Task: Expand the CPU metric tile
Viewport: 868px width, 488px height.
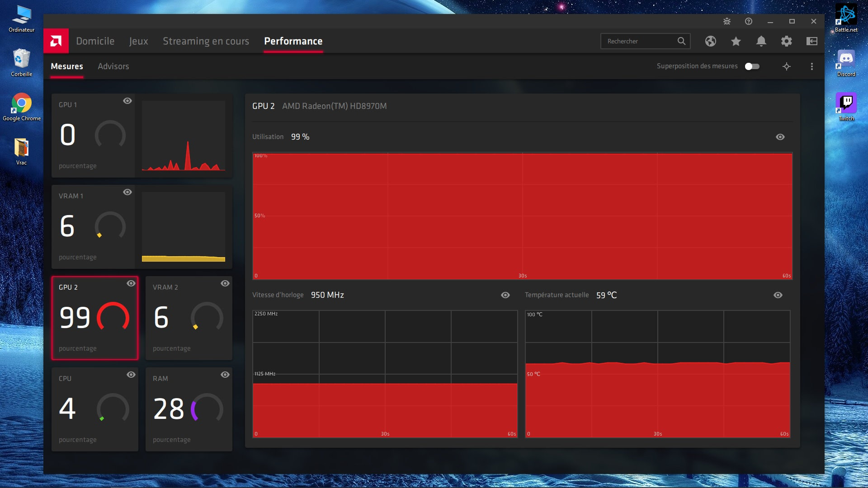Action: click(94, 409)
